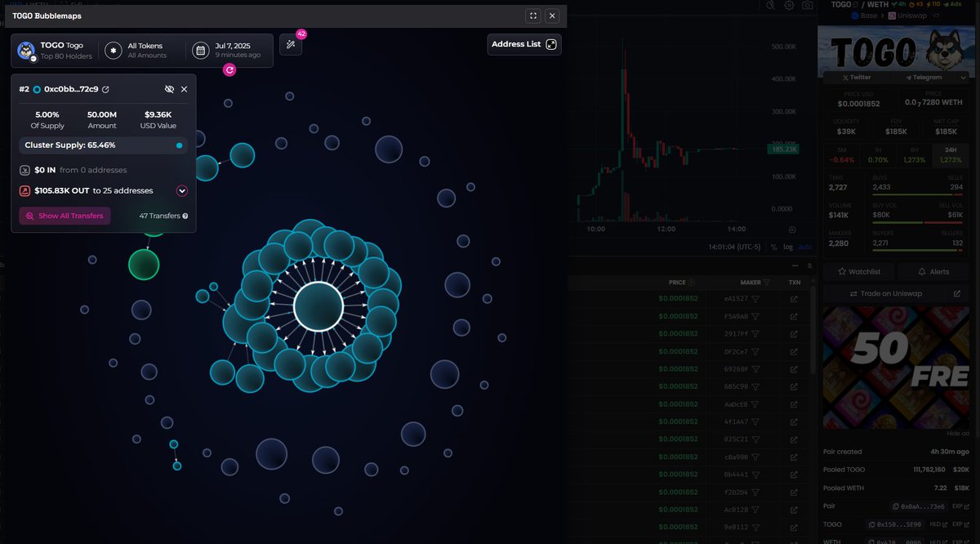
Task: Expand the $105.83K OUT addresses list
Action: [182, 190]
